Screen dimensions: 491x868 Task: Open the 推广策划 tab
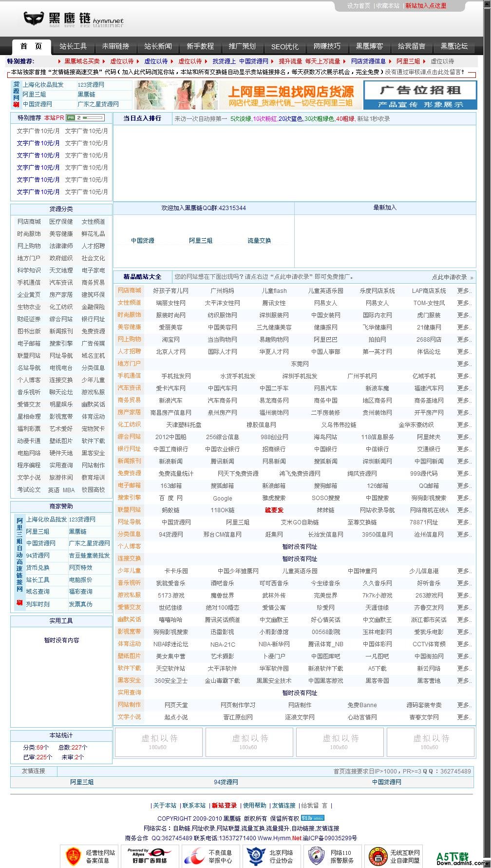pyautogui.click(x=242, y=46)
